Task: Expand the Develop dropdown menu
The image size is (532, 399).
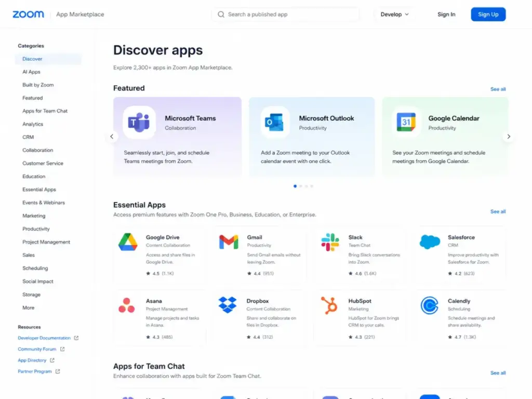Action: point(395,14)
